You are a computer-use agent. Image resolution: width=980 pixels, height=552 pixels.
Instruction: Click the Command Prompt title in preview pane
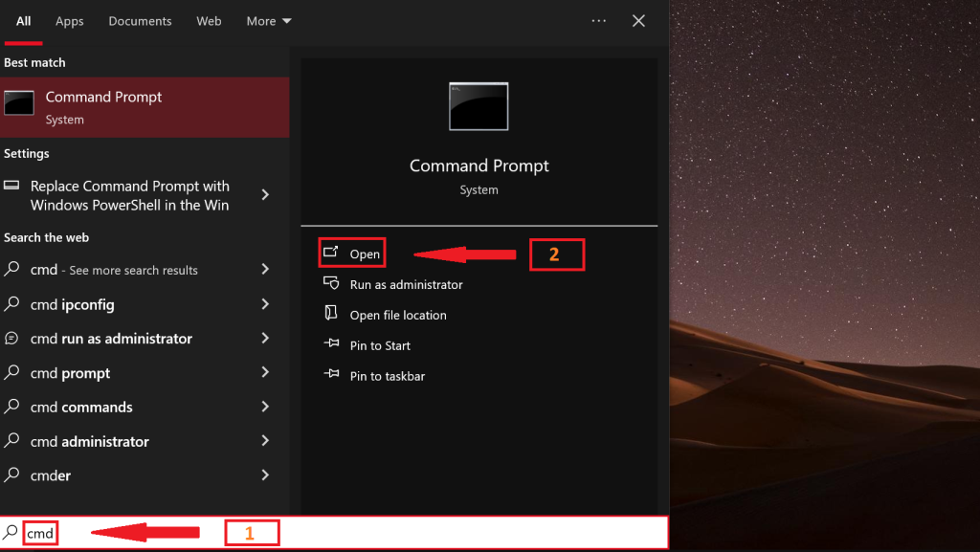pos(479,166)
